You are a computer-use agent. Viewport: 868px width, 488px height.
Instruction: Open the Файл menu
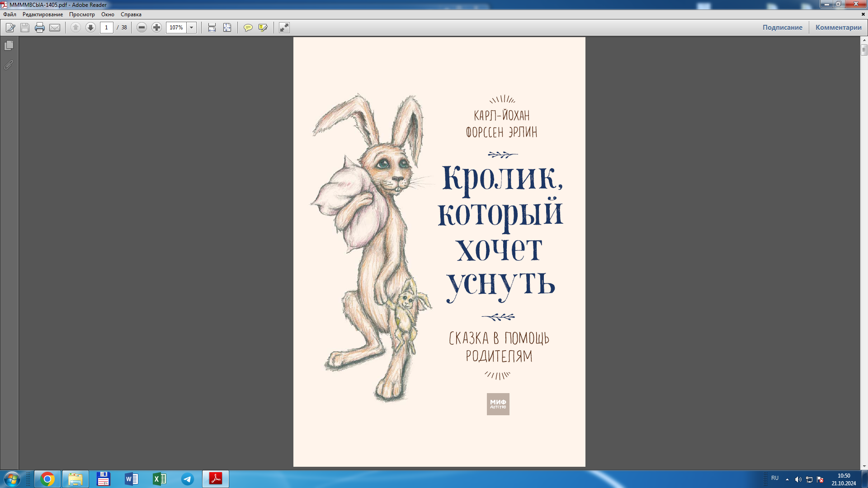pyautogui.click(x=9, y=14)
